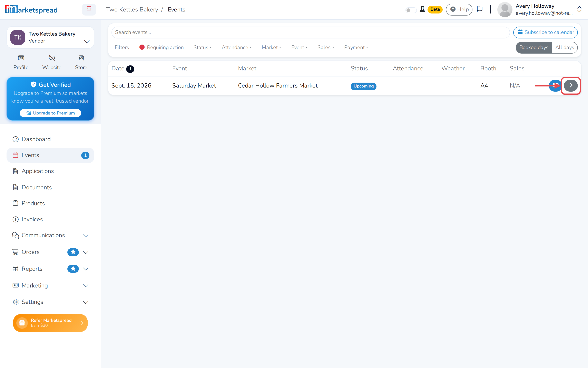
Task: Open the Profile shortcut icon
Action: [21, 58]
